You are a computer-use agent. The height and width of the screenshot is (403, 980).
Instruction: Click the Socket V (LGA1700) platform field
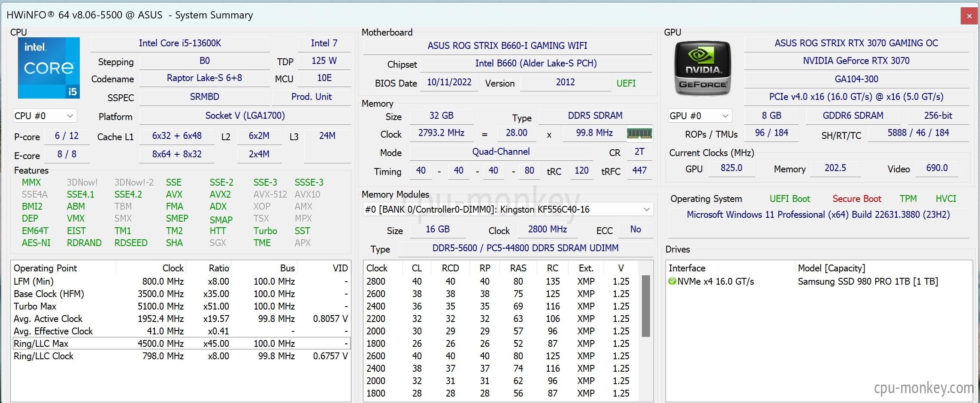(245, 116)
